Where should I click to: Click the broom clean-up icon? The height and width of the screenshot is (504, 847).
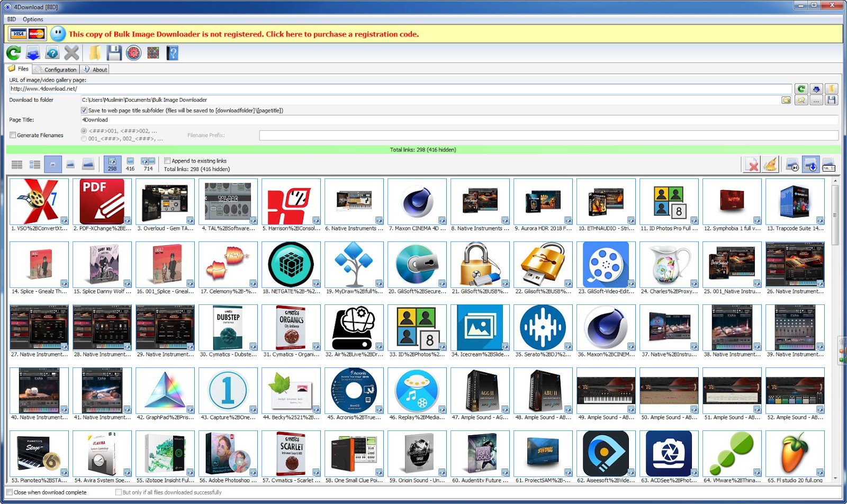[x=770, y=165]
